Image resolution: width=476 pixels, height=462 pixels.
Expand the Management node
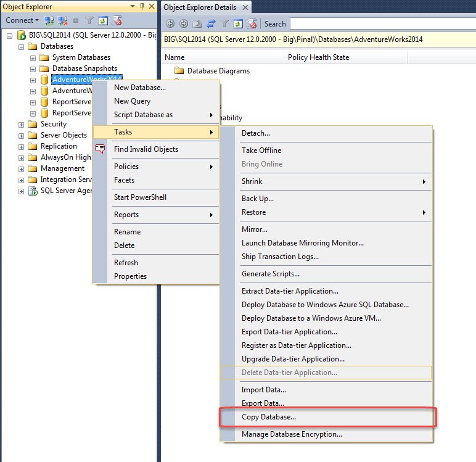point(21,169)
